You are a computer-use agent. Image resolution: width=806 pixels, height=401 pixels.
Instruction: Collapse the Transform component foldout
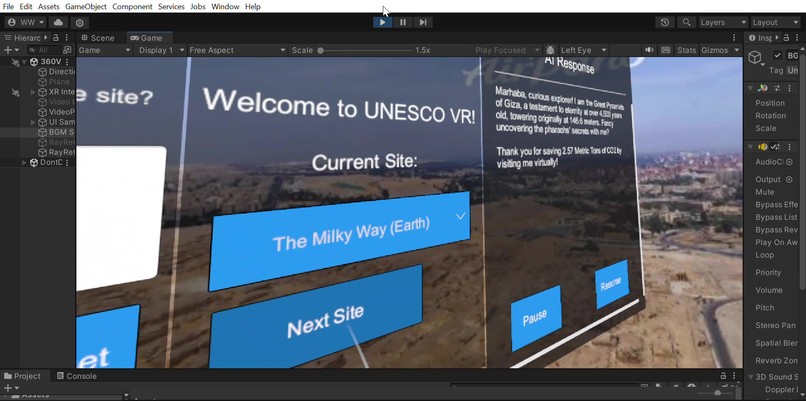tap(750, 88)
